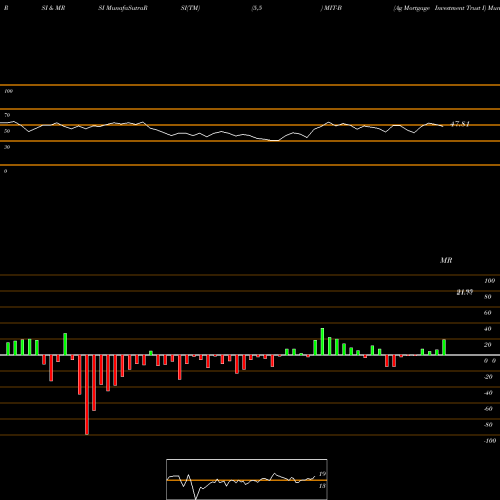Click the '-100' label on MR axis
The width and height of the screenshot is (500, 500).
(x=490, y=441)
